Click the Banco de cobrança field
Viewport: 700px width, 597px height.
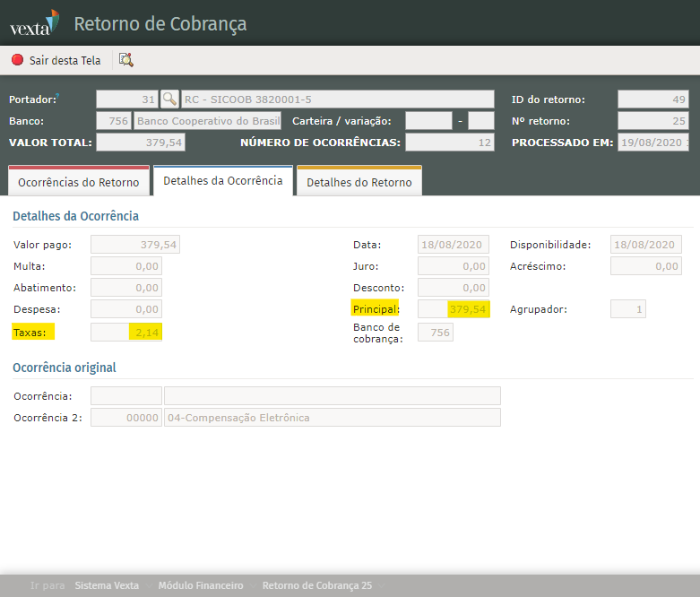coord(436,333)
